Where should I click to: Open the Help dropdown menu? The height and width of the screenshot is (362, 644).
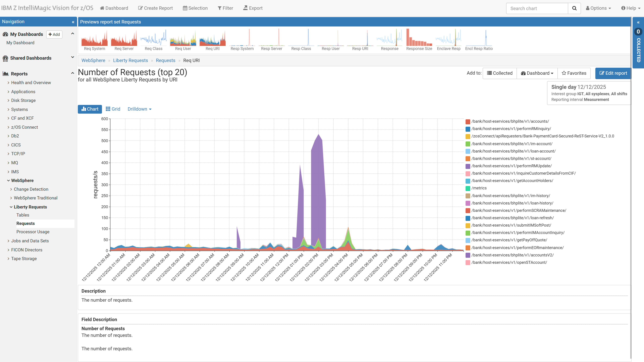(x=631, y=8)
